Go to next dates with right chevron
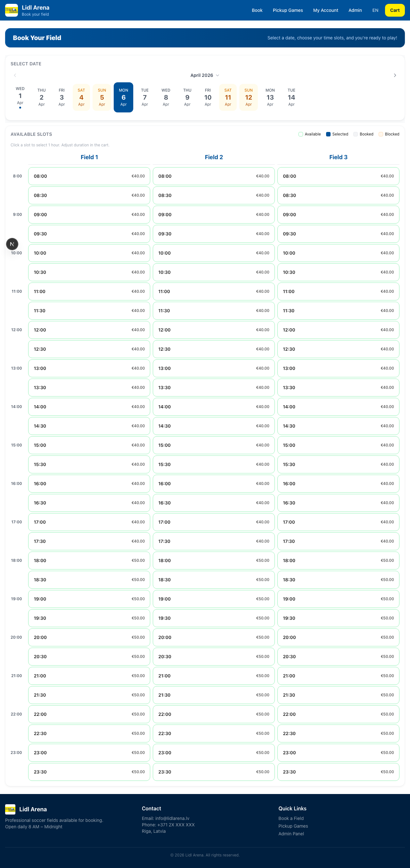 (x=395, y=75)
